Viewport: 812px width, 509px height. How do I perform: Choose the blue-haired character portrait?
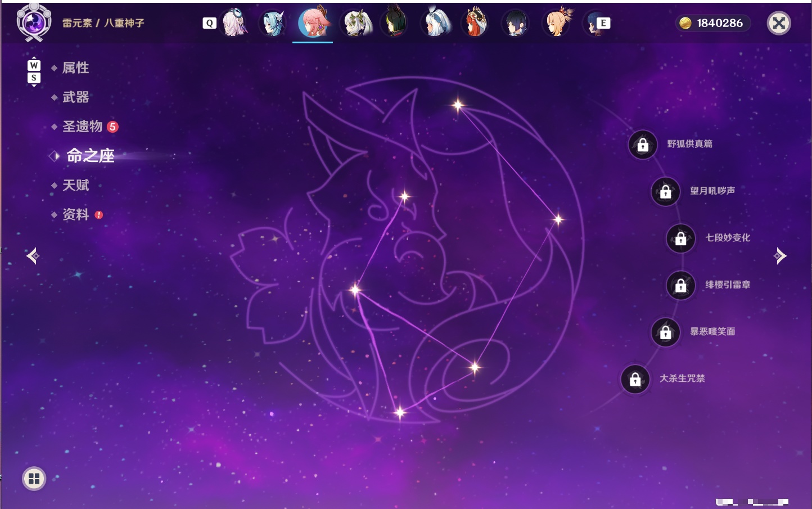[x=273, y=23]
